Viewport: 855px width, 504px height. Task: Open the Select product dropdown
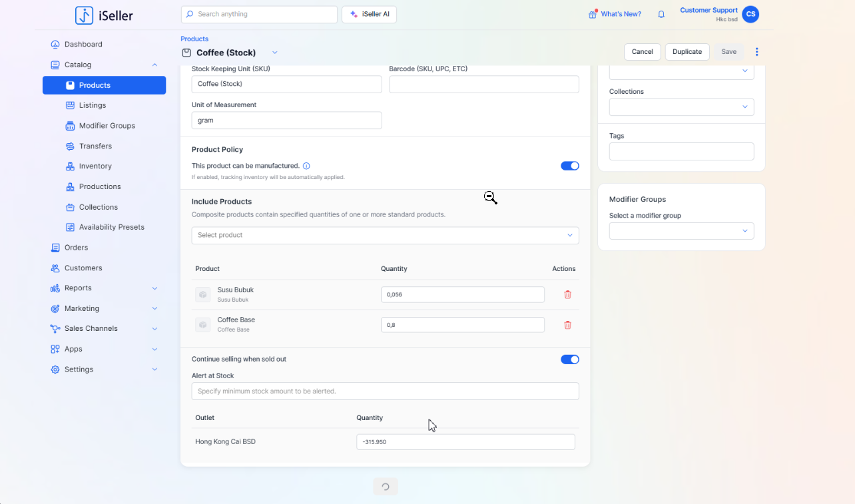[385, 235]
